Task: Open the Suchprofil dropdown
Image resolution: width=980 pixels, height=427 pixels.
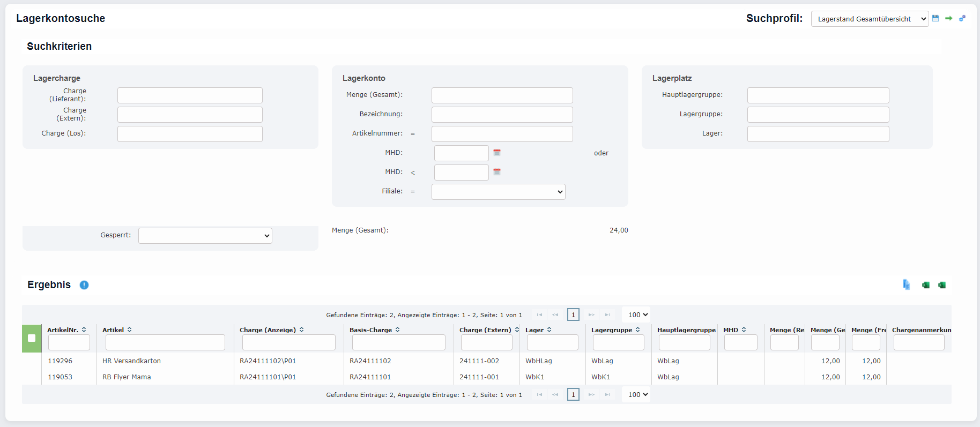Action: [869, 19]
